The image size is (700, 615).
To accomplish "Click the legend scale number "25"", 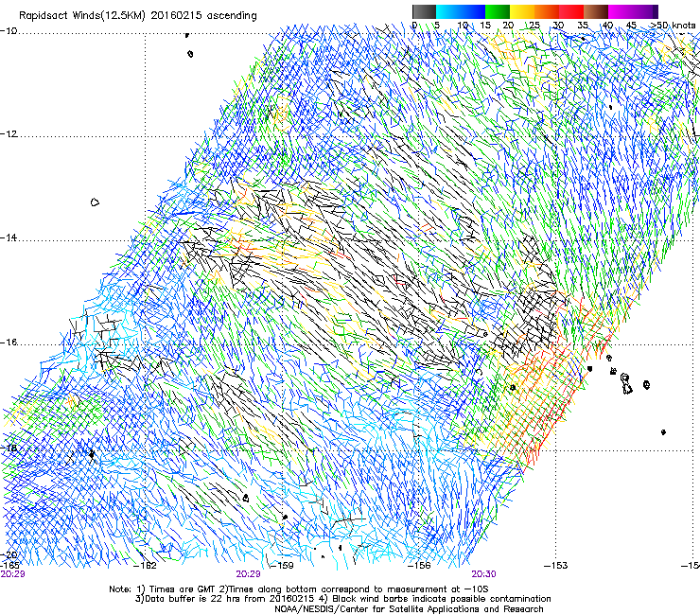I will (x=534, y=25).
